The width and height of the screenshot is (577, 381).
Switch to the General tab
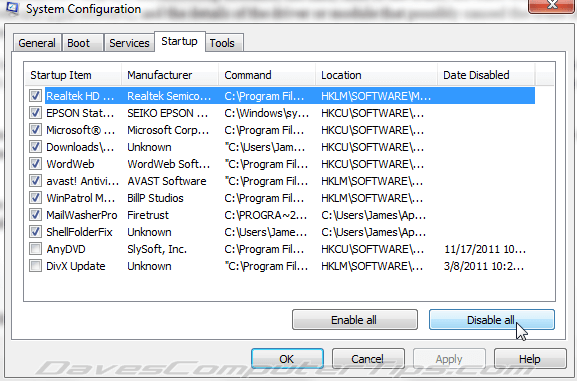37,43
